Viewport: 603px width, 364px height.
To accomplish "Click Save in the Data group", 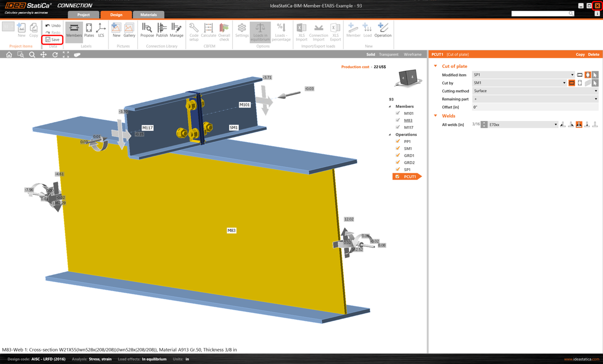I will coord(53,40).
